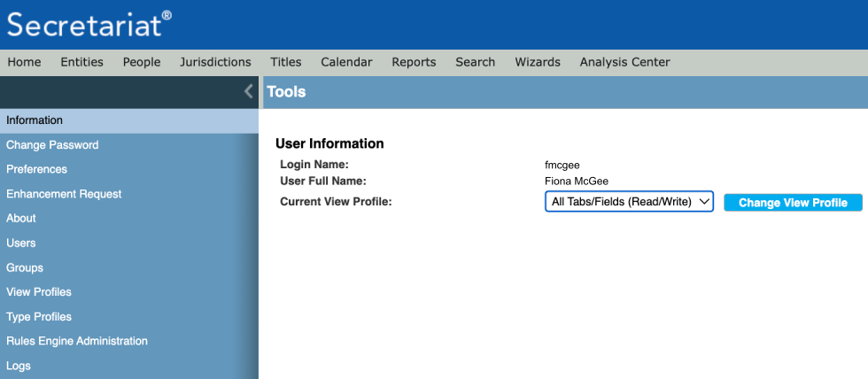Open the Search menu
Screen dimensions: 868x379
click(x=475, y=62)
